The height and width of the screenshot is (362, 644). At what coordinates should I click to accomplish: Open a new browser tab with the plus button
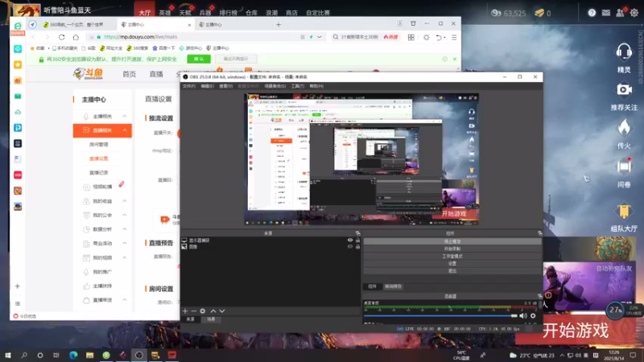click(279, 25)
